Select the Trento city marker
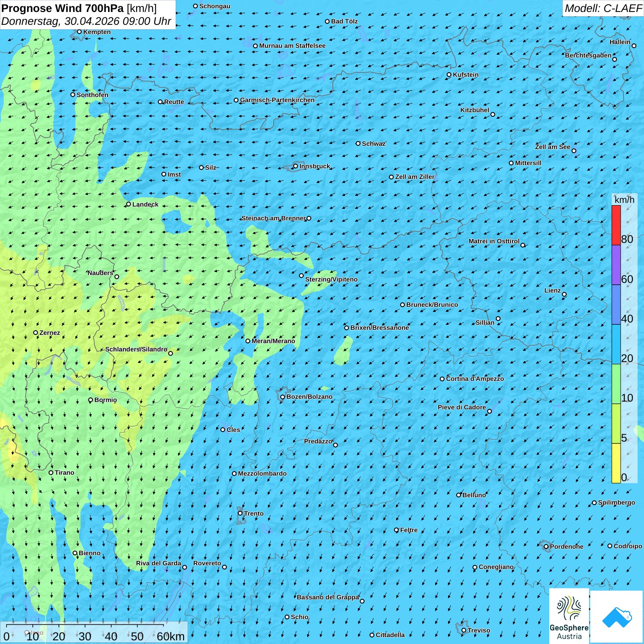 tap(240, 513)
